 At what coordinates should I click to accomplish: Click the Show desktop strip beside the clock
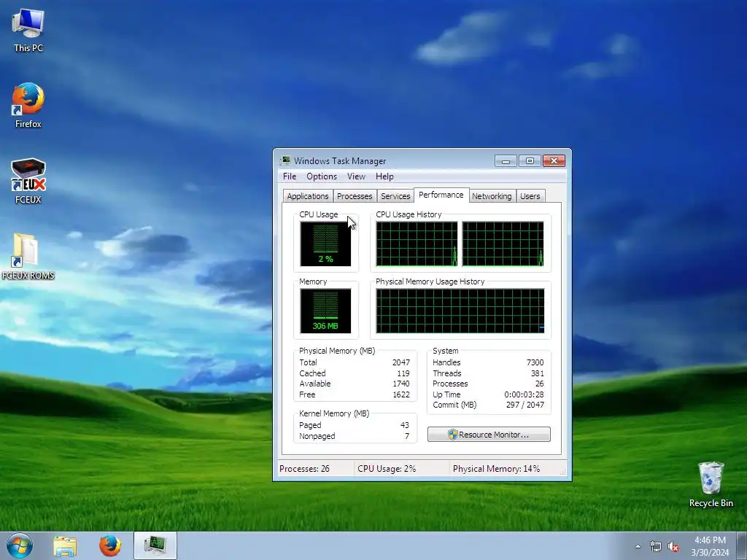[742, 545]
